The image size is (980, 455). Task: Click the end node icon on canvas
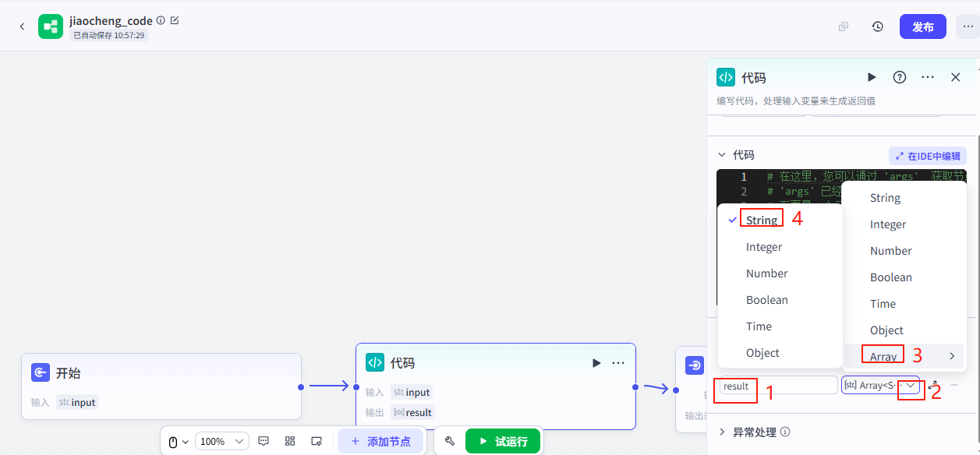[x=694, y=365]
